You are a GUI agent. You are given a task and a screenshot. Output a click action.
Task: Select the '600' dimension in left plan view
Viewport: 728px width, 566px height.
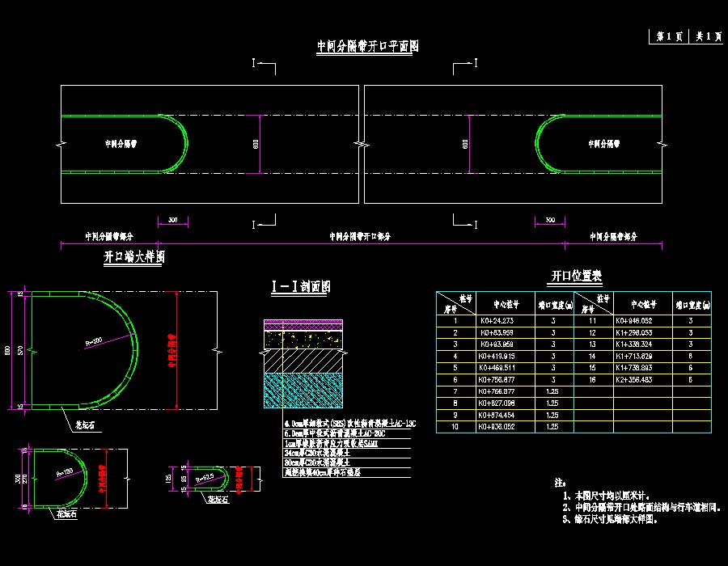coord(256,144)
